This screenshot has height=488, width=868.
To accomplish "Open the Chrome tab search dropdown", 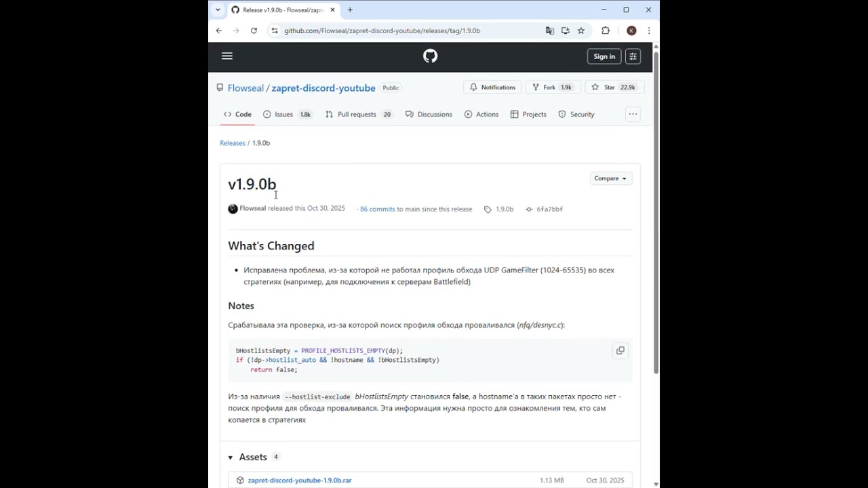I will coord(218,9).
